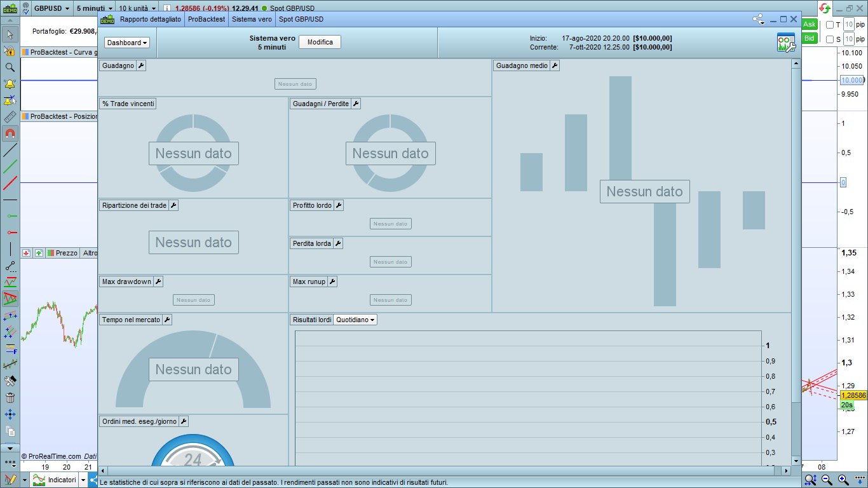Open settings wrench for Ripartizione dei trade
Viewport: 868px width, 488px height.
173,205
